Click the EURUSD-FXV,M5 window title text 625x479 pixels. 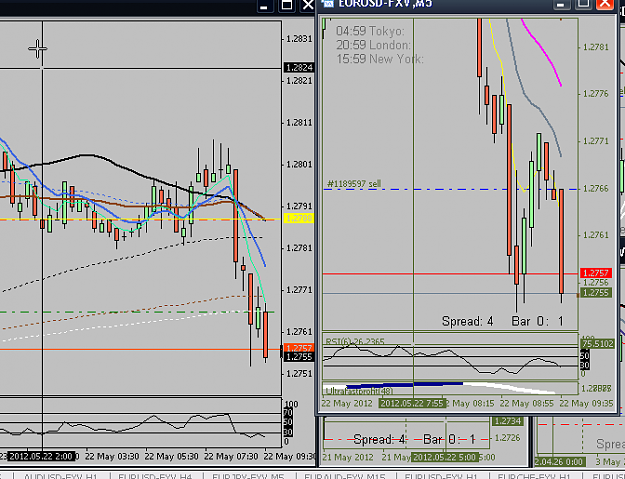(385, 4)
